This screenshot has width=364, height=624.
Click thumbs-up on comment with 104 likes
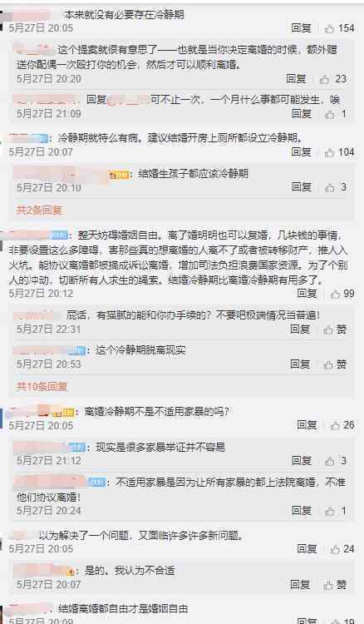329,152
